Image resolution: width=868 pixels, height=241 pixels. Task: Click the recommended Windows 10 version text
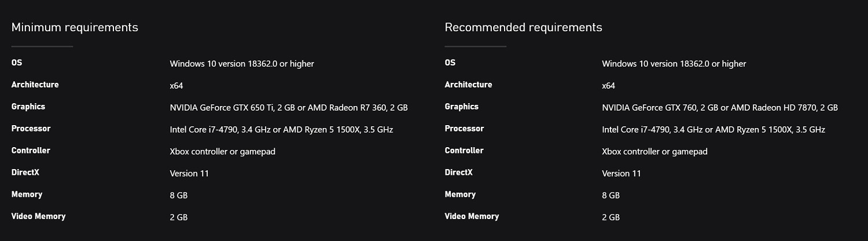(x=674, y=63)
